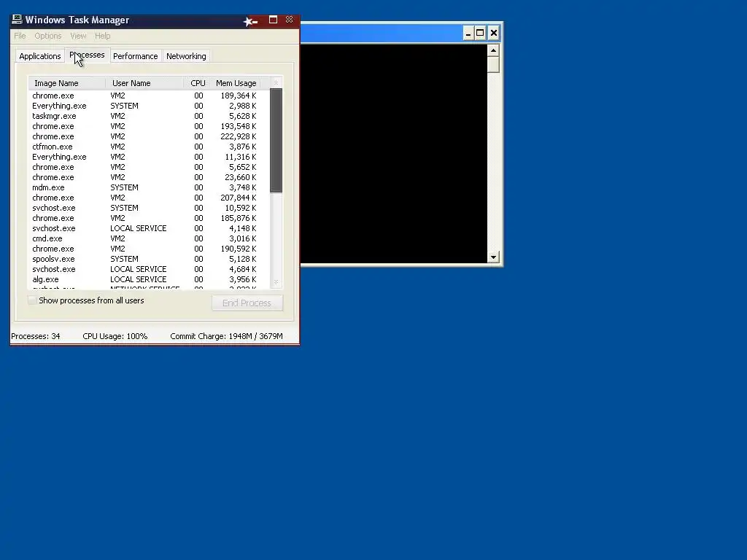Click the process list scroll down arrow
Image resolution: width=747 pixels, height=560 pixels.
(x=276, y=282)
